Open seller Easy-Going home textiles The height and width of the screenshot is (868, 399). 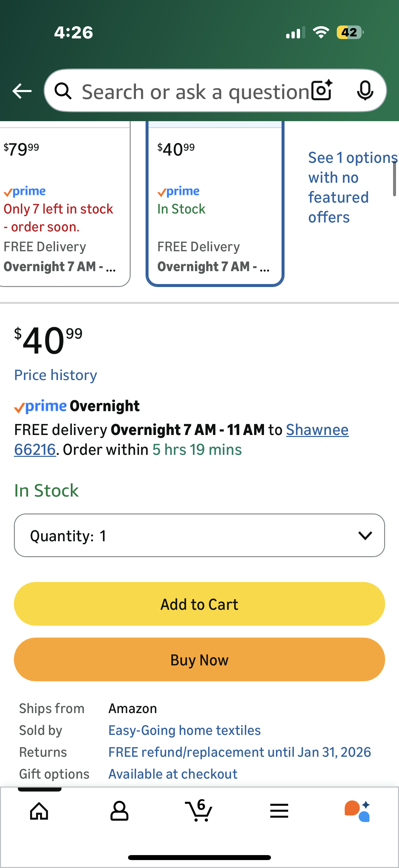(184, 730)
